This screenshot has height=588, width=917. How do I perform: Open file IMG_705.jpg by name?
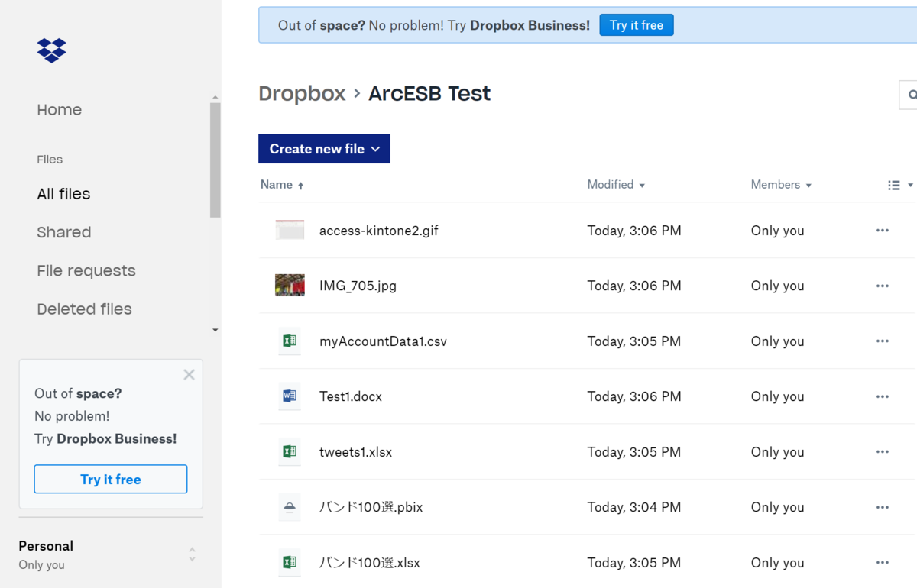358,286
